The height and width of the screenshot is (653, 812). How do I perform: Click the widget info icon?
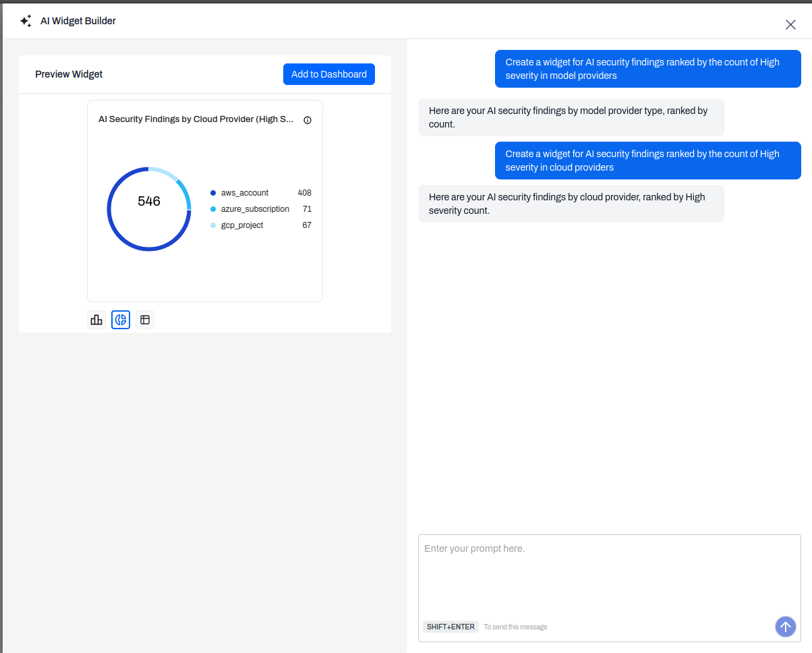click(308, 120)
